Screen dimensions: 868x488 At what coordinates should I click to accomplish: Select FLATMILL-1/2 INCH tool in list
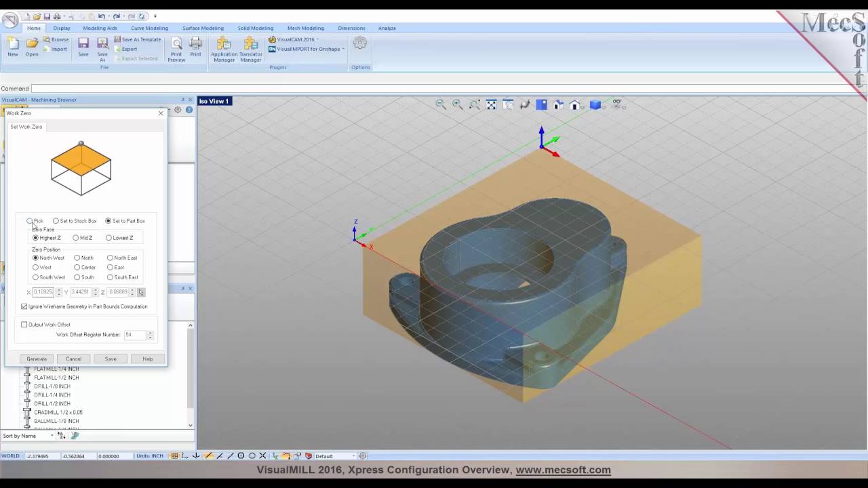point(56,378)
